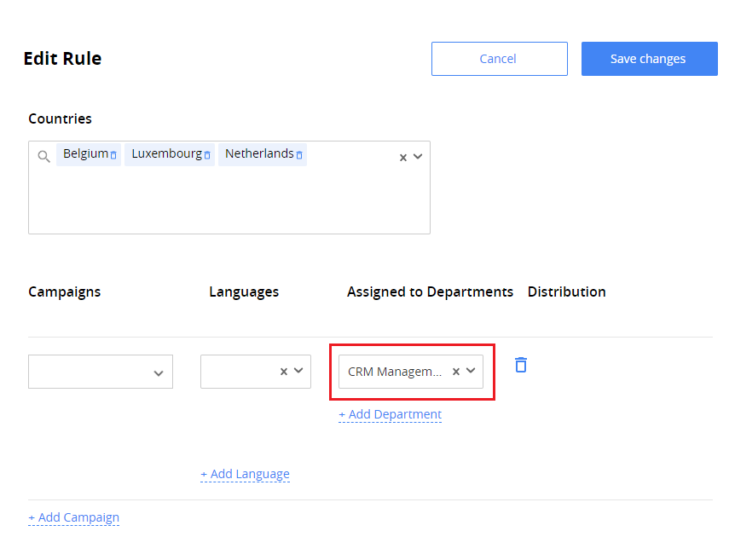
Task: Click the Add Campaign link
Action: tap(73, 517)
